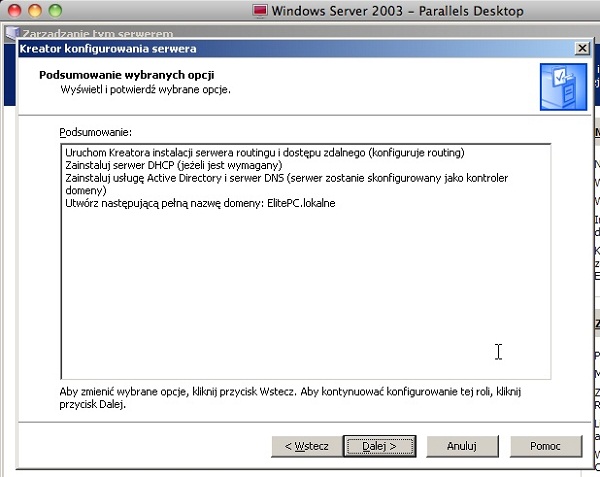Click the Dalej > button
The width and height of the screenshot is (600, 477).
click(380, 446)
